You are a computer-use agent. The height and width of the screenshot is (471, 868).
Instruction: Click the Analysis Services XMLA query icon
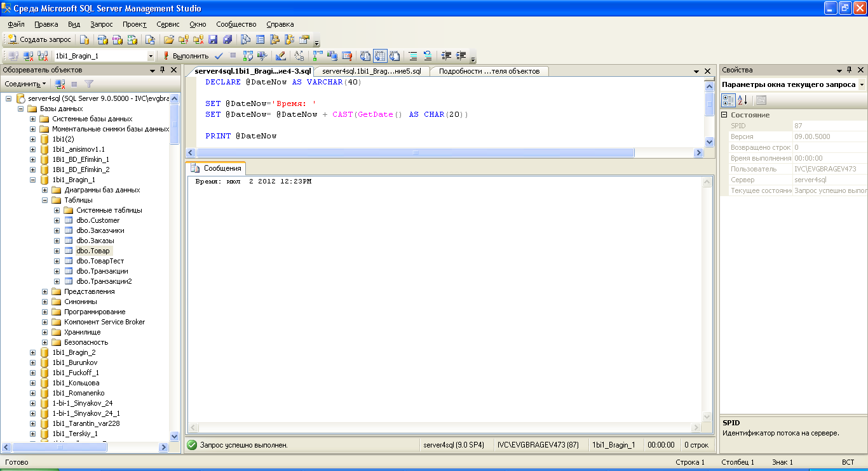[132, 39]
